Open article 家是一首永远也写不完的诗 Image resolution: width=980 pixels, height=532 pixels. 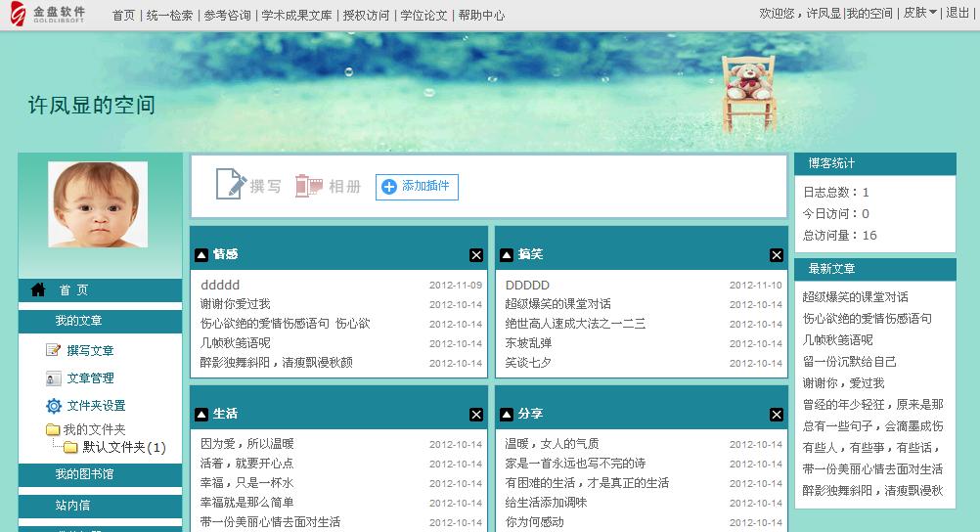pos(576,464)
